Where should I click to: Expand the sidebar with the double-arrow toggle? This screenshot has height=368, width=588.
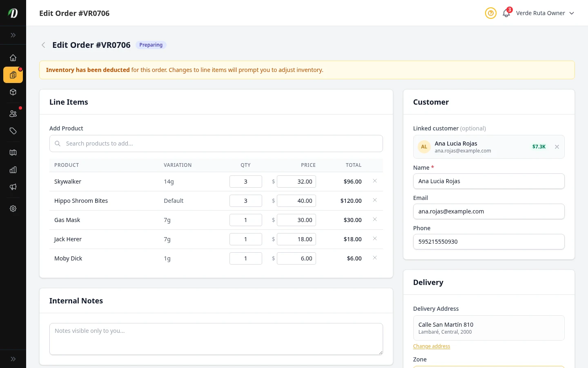(x=13, y=35)
